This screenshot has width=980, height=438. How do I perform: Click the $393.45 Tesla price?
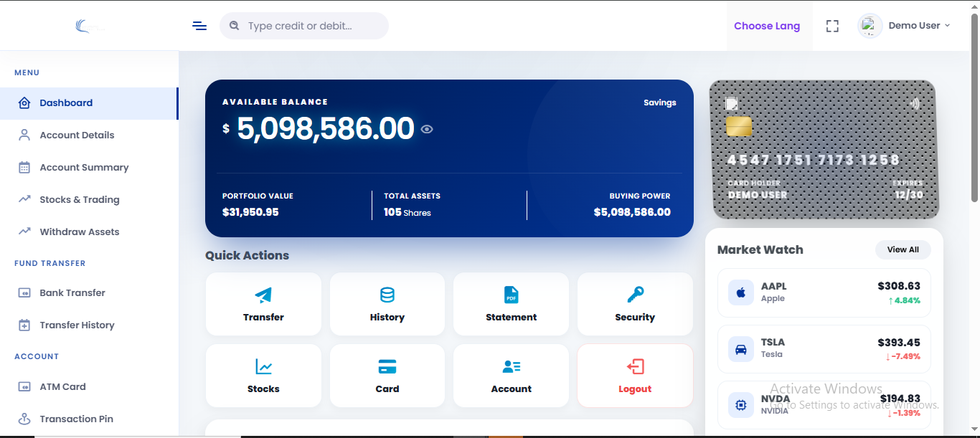(899, 342)
